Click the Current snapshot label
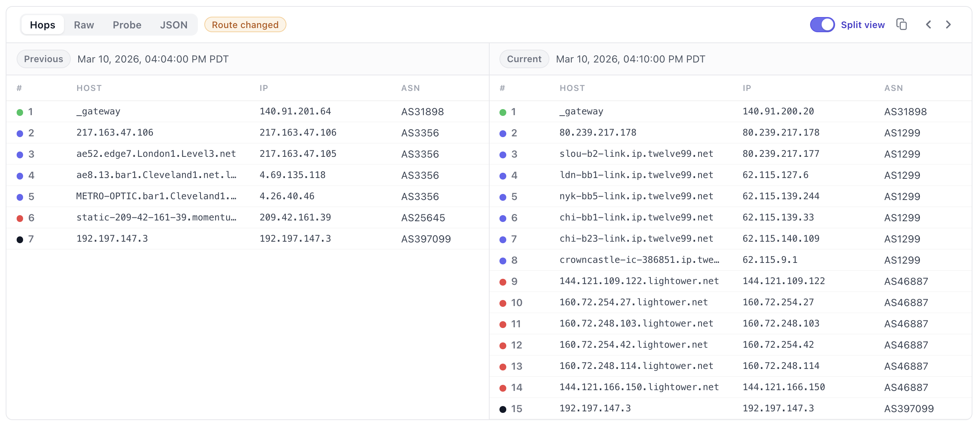Viewport: 980px width, 425px height. (524, 59)
